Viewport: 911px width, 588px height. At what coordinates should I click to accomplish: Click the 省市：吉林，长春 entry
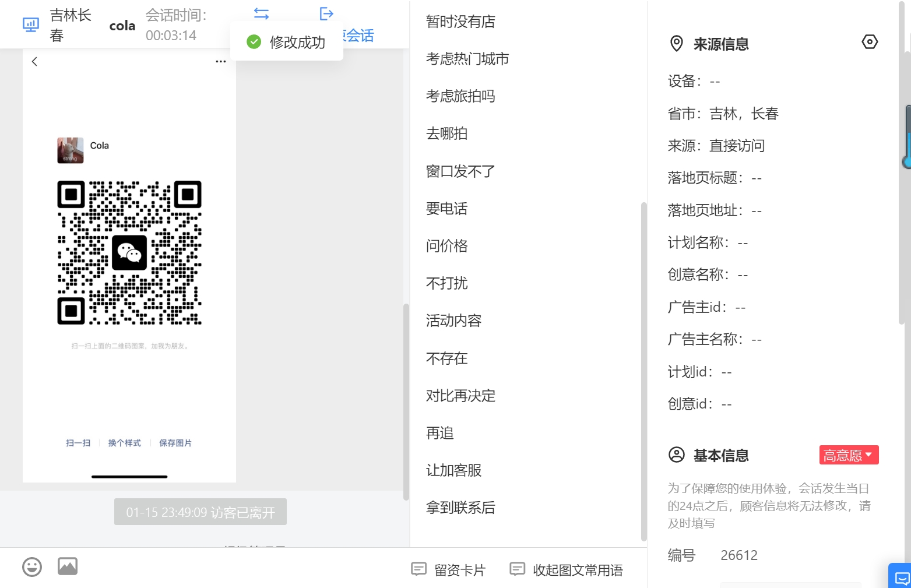click(x=723, y=114)
